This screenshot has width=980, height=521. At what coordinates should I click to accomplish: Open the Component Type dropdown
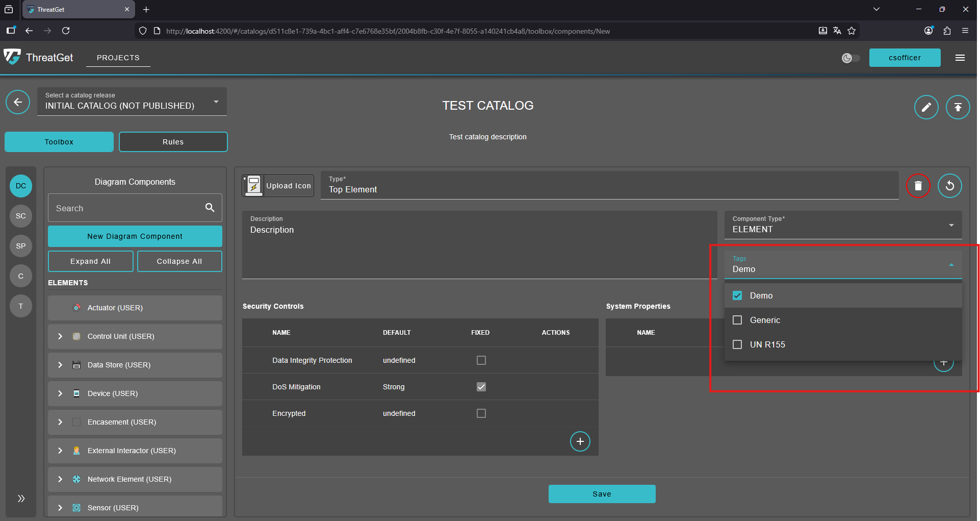(950, 225)
